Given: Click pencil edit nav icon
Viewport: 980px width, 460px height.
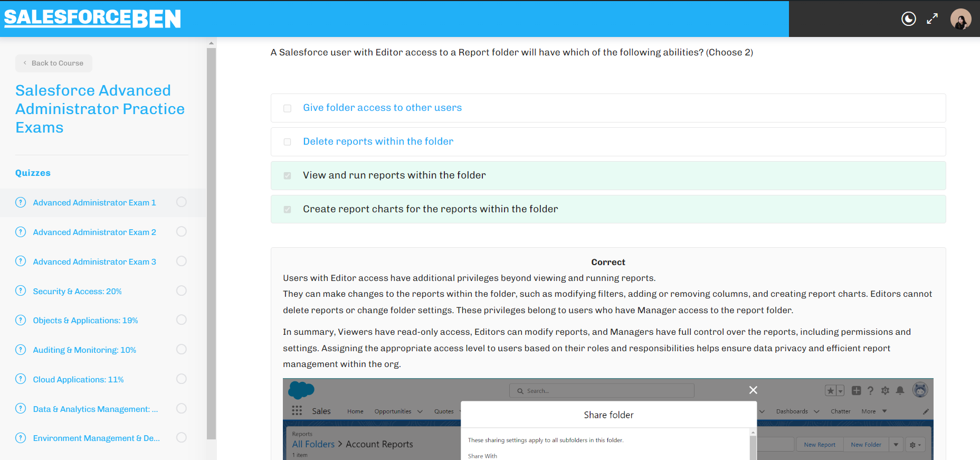Looking at the screenshot, I should (926, 411).
